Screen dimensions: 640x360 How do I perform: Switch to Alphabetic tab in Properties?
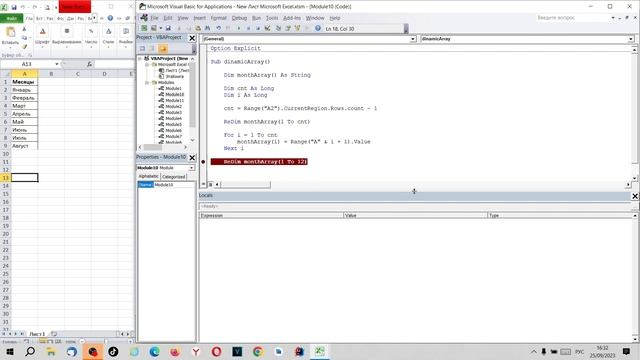pyautogui.click(x=149, y=176)
